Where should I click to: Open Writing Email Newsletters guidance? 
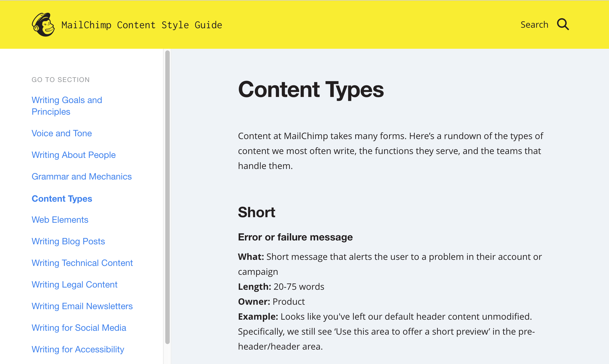click(x=82, y=306)
